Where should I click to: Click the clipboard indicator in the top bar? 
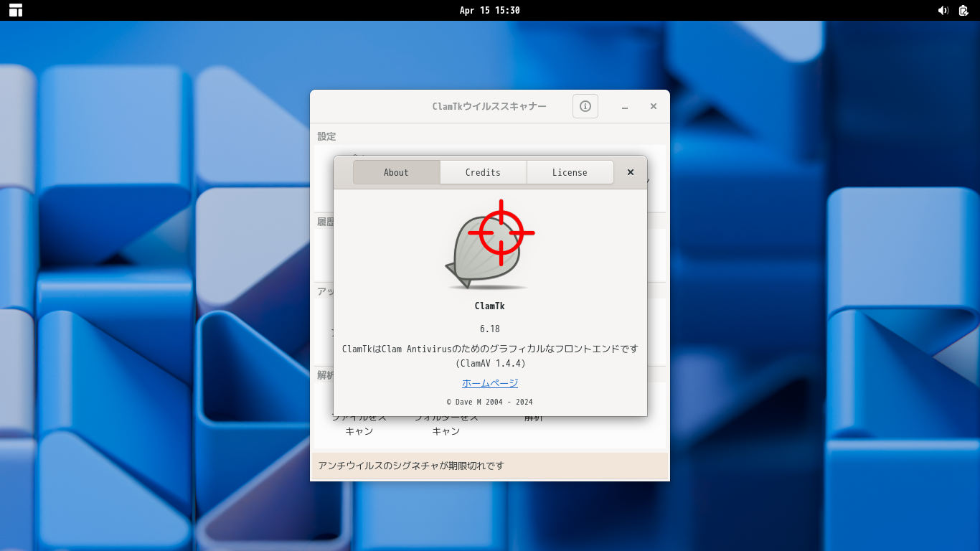(x=963, y=10)
